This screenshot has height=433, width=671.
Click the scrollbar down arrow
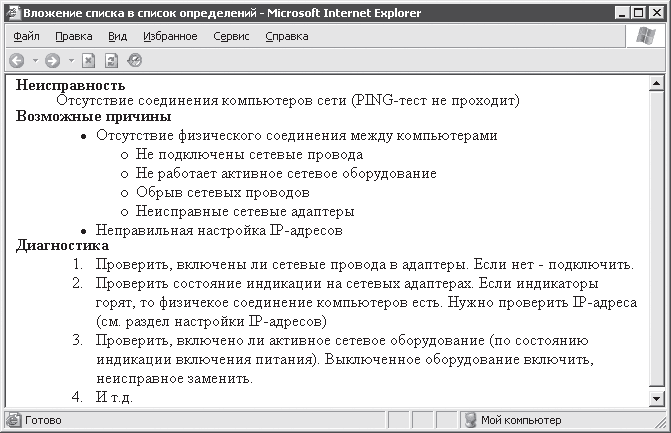click(656, 398)
